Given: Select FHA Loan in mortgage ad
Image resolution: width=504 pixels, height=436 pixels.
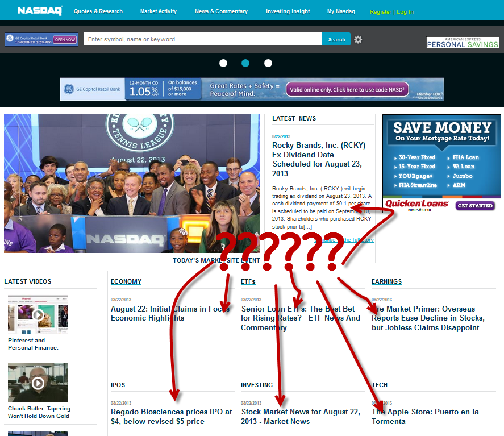Looking at the screenshot, I should click(x=466, y=157).
